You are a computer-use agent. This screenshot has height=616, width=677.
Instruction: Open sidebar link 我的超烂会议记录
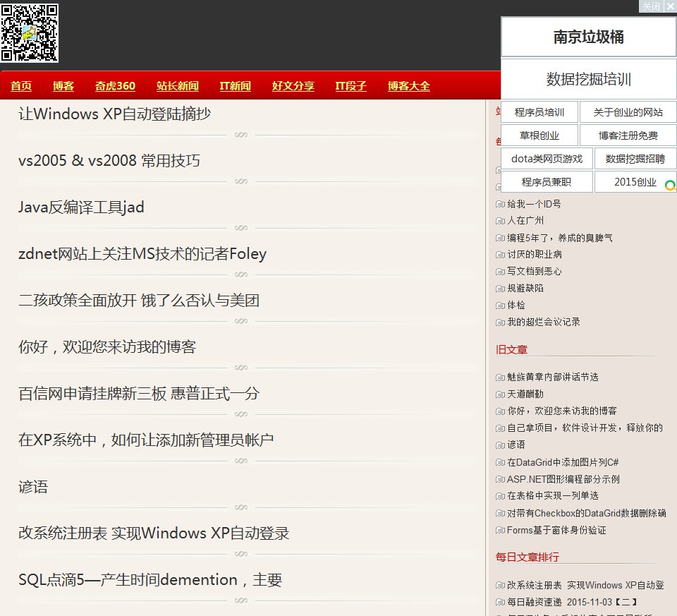click(544, 322)
